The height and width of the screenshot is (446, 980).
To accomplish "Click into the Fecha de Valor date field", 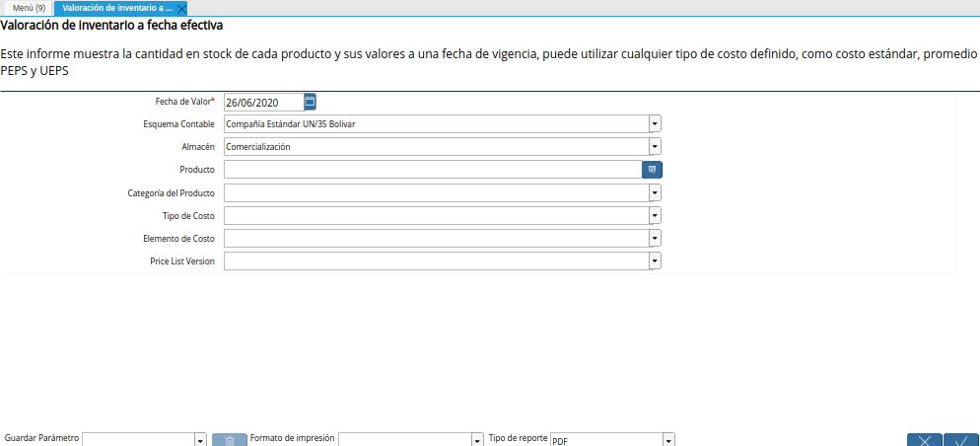I will (262, 102).
